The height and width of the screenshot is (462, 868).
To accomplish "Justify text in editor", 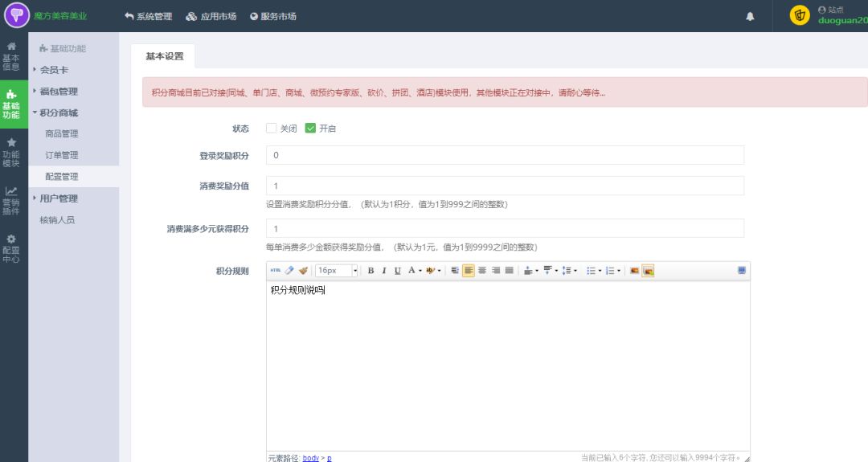I will [510, 271].
